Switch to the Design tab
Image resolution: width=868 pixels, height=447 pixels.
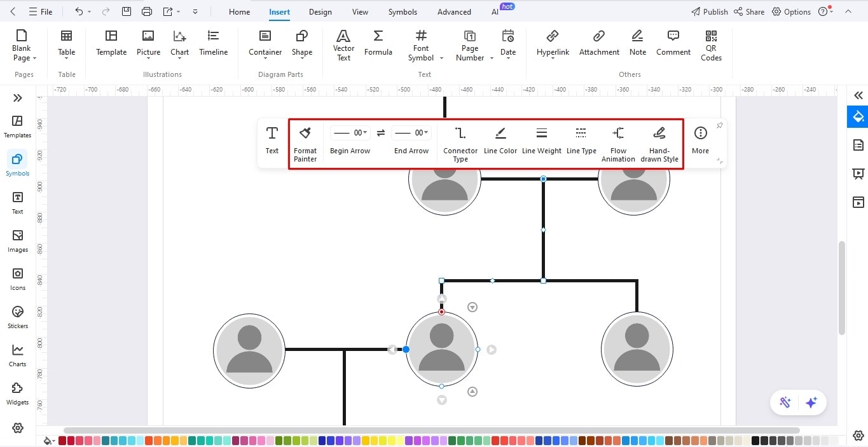click(x=320, y=11)
